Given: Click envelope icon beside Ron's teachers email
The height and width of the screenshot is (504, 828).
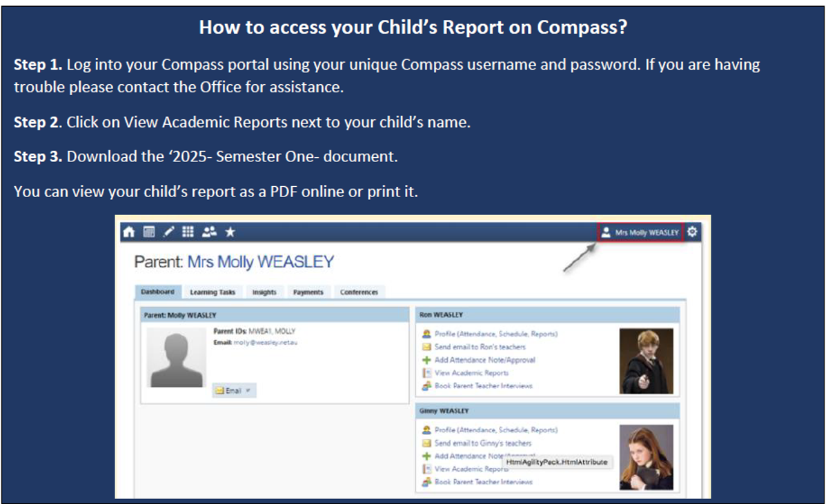Looking at the screenshot, I should tap(426, 347).
